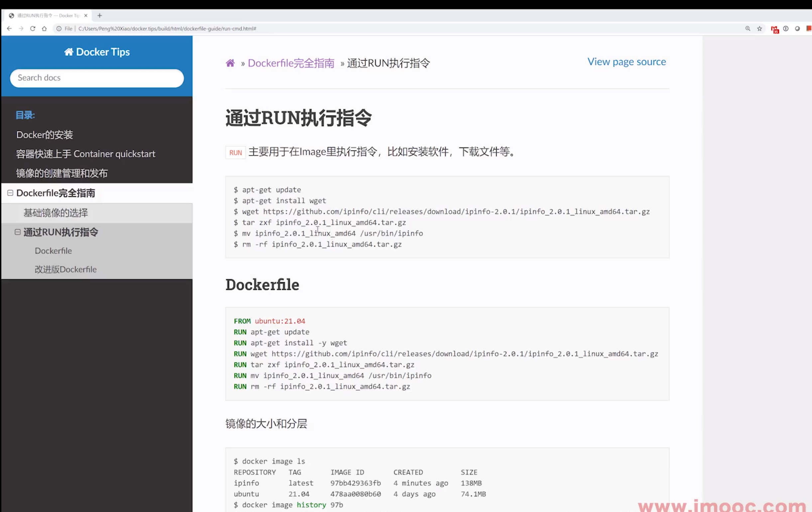Click the back navigation arrow
Image resolution: width=812 pixels, height=512 pixels.
pyautogui.click(x=9, y=29)
